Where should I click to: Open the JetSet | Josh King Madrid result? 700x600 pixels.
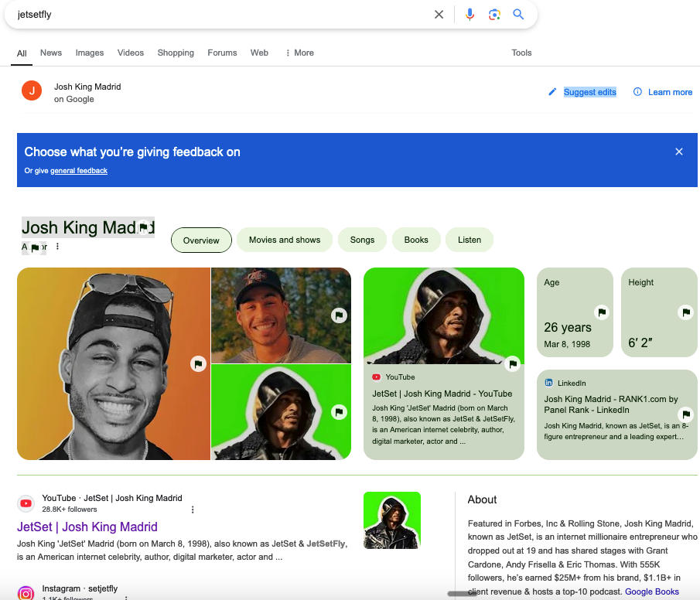coord(87,527)
